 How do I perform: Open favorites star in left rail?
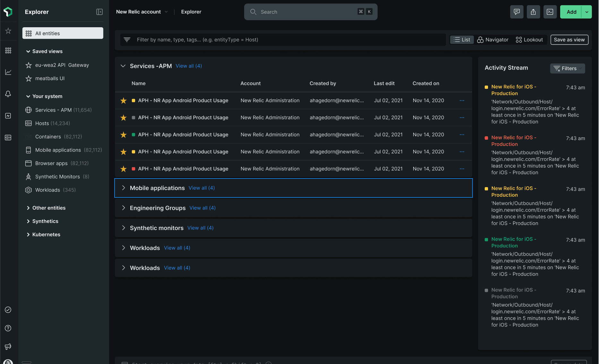pyautogui.click(x=8, y=31)
